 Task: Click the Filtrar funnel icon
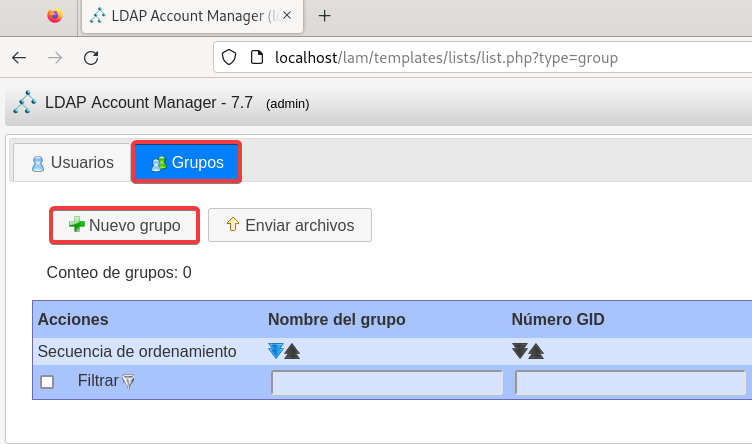[x=127, y=382]
